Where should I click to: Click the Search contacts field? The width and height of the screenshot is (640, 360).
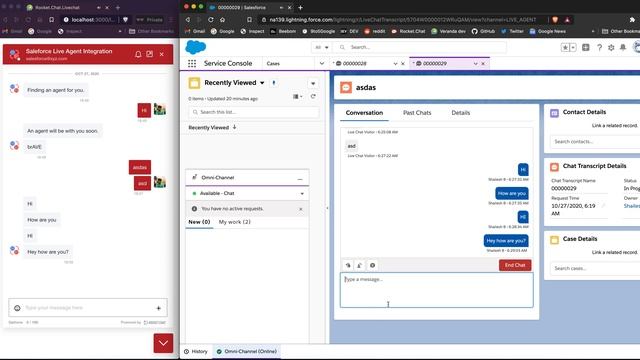point(595,142)
